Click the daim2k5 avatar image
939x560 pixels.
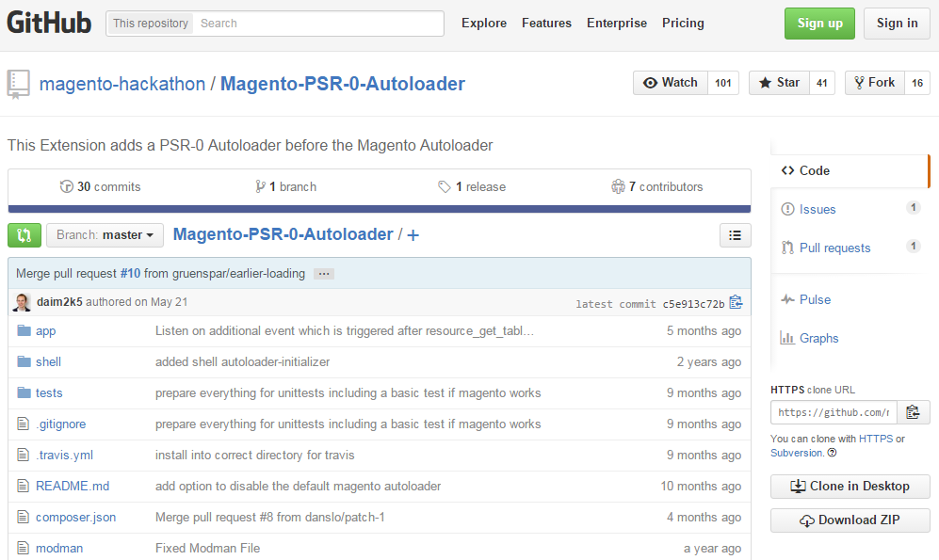[x=23, y=302]
